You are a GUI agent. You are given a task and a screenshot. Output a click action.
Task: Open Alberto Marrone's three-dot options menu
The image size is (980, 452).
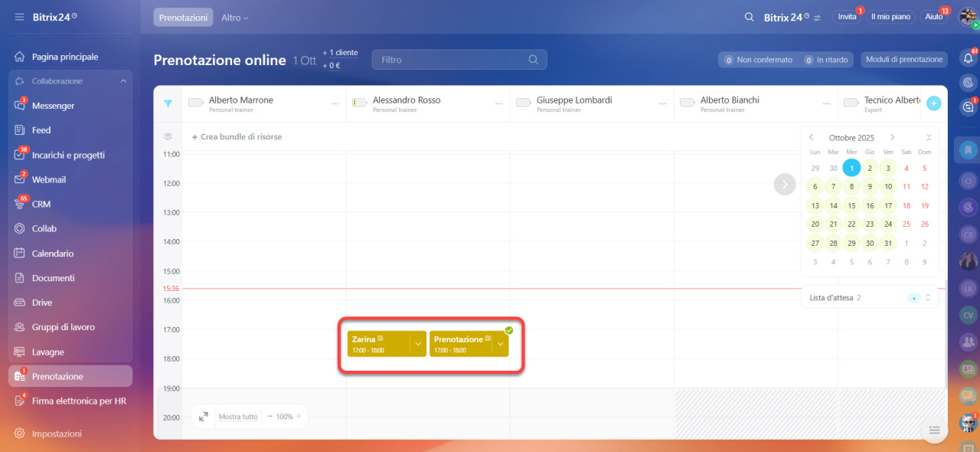335,104
